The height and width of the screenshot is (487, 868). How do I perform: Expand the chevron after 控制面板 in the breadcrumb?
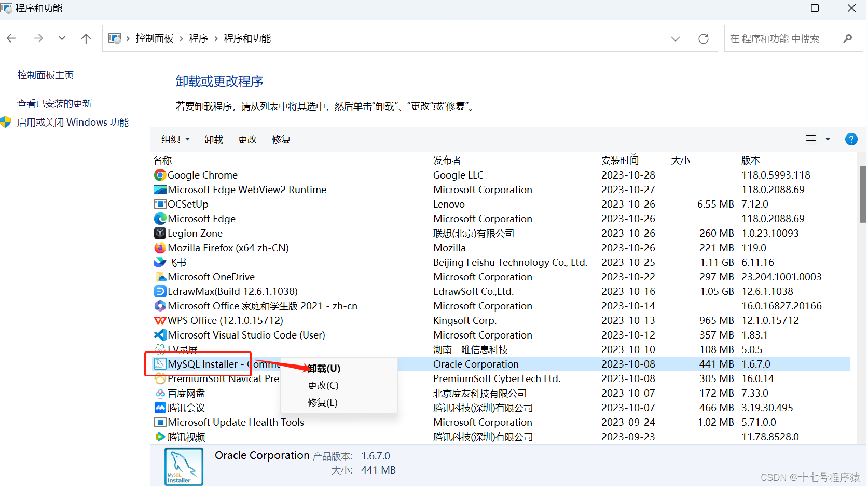tap(181, 38)
